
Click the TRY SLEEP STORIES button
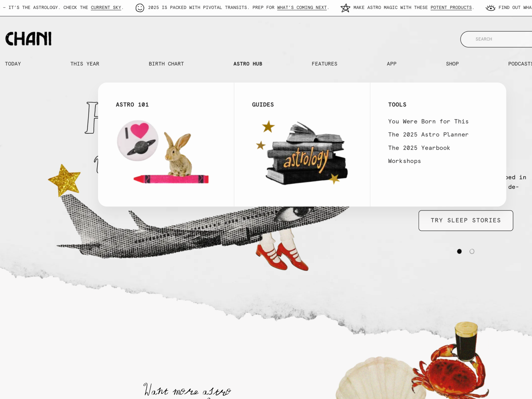466,220
